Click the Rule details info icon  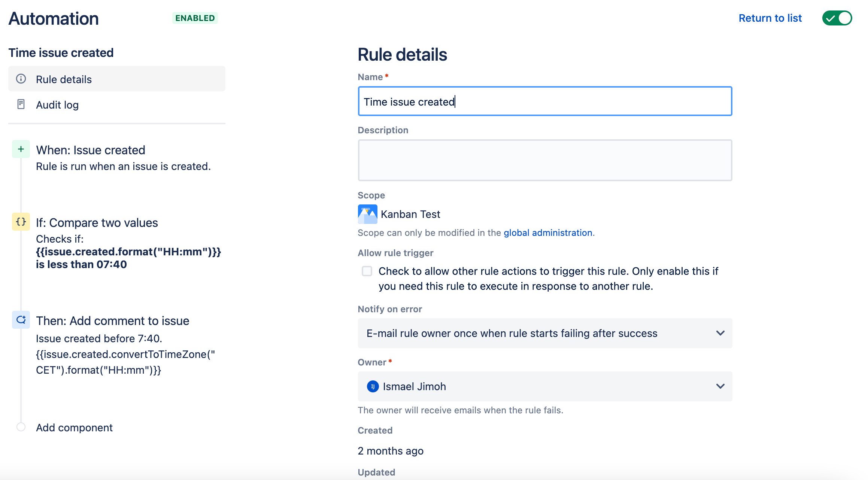coord(21,79)
